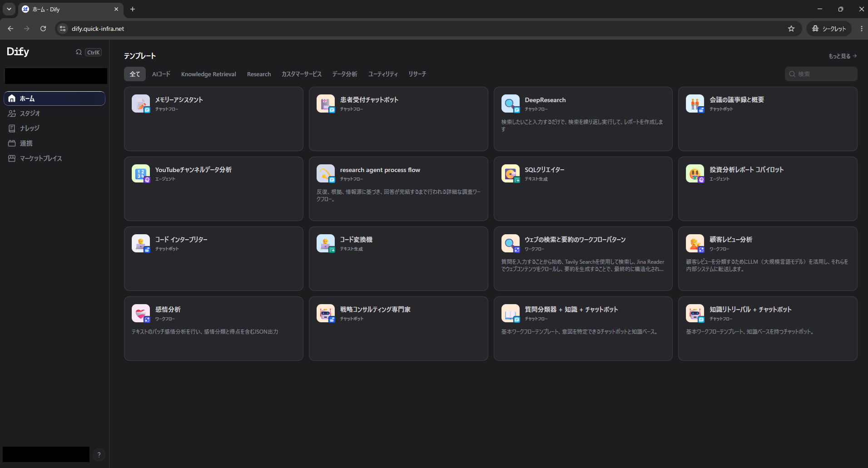
Task: Click the 顧客レビュー分析 template icon
Action: click(x=695, y=243)
